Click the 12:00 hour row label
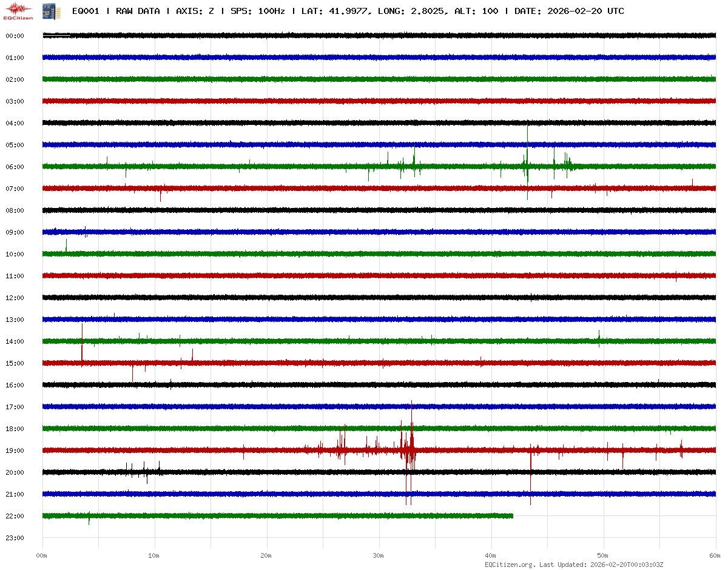This screenshot has width=728, height=570. pos(15,298)
